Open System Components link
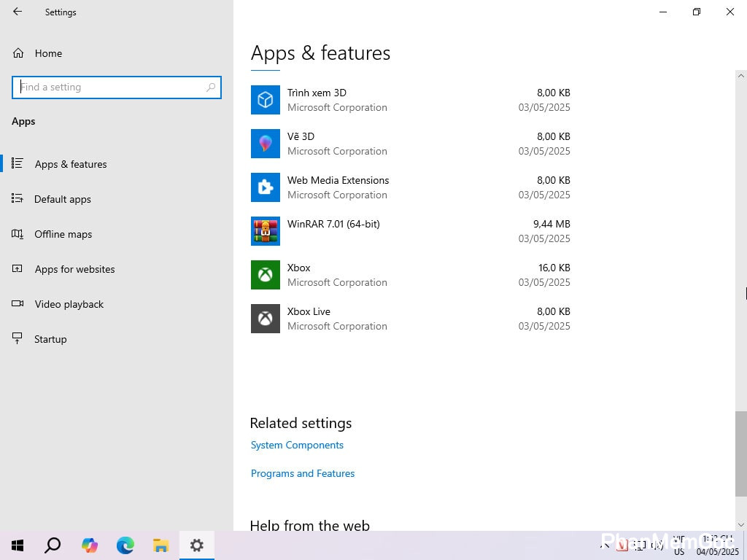Viewport: 747px width, 560px height. point(297,445)
